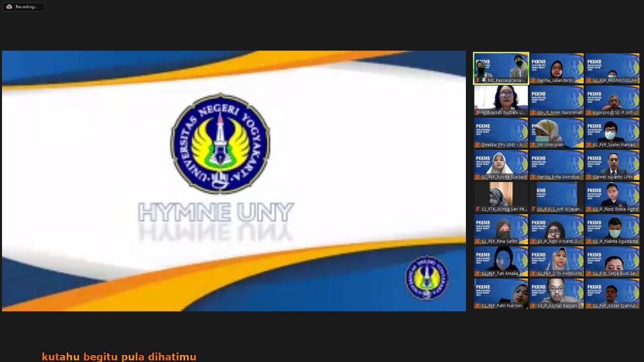This screenshot has width=644, height=362.
Task: Click the muted mic icon on S3_IP_Asyhar Basyari
Action: click(533, 306)
